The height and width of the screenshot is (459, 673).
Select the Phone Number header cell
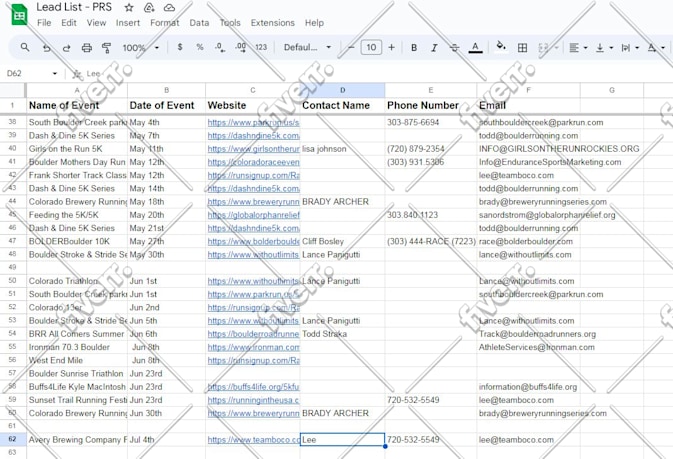point(430,105)
